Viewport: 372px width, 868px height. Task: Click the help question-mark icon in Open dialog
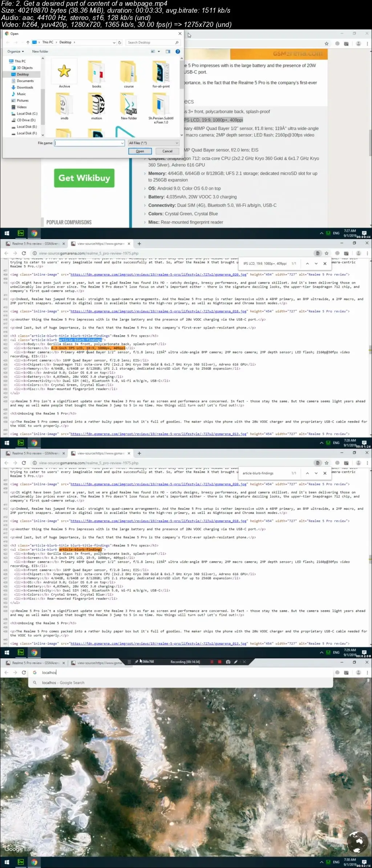(178, 52)
